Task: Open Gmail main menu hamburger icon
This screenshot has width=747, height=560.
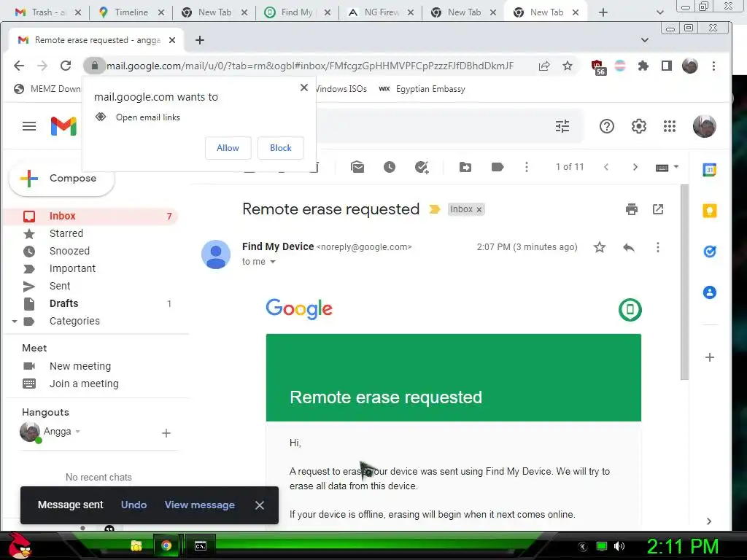Action: point(29,126)
